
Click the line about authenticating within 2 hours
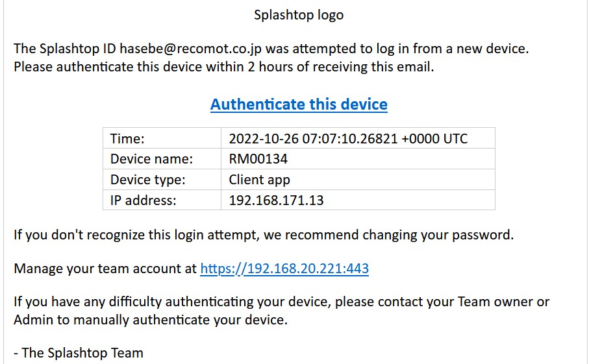[x=224, y=67]
